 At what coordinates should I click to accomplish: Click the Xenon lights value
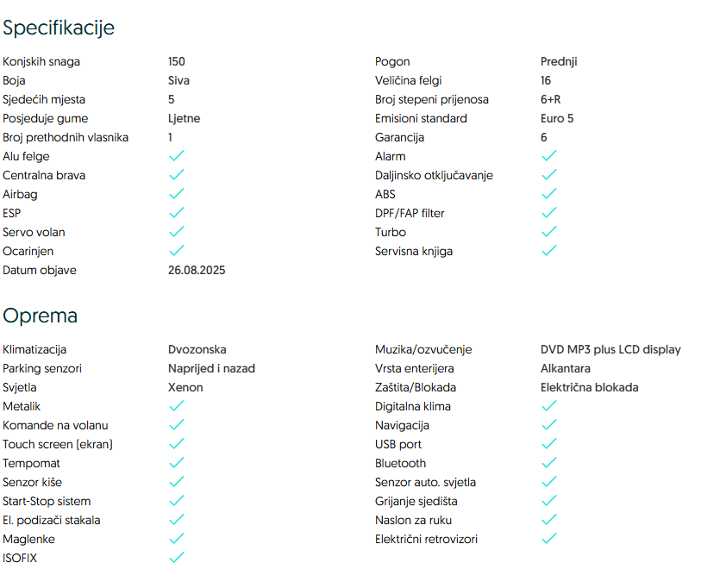pyautogui.click(x=185, y=387)
